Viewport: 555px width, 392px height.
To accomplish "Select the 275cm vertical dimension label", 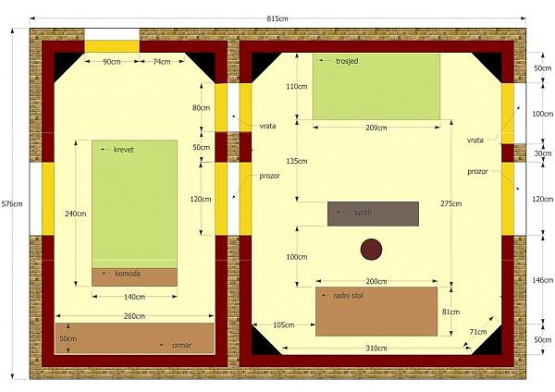I will [x=450, y=203].
